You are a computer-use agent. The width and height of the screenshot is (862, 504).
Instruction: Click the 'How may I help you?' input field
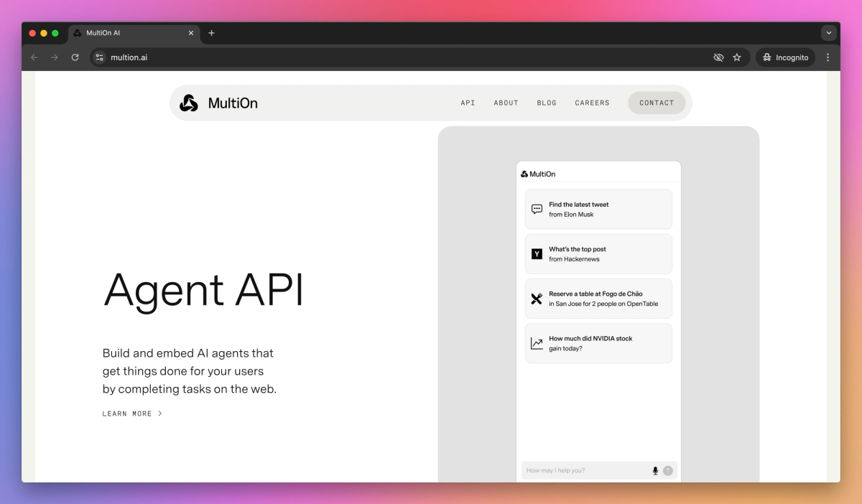click(575, 470)
